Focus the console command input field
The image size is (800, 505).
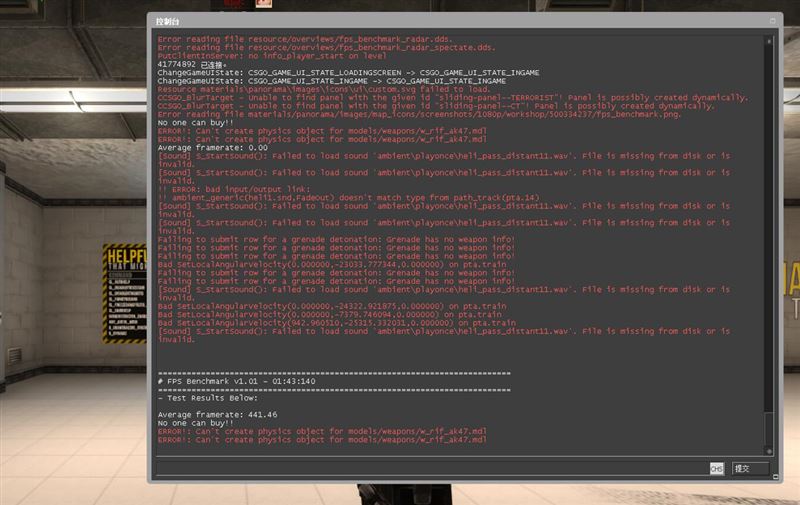pos(433,468)
